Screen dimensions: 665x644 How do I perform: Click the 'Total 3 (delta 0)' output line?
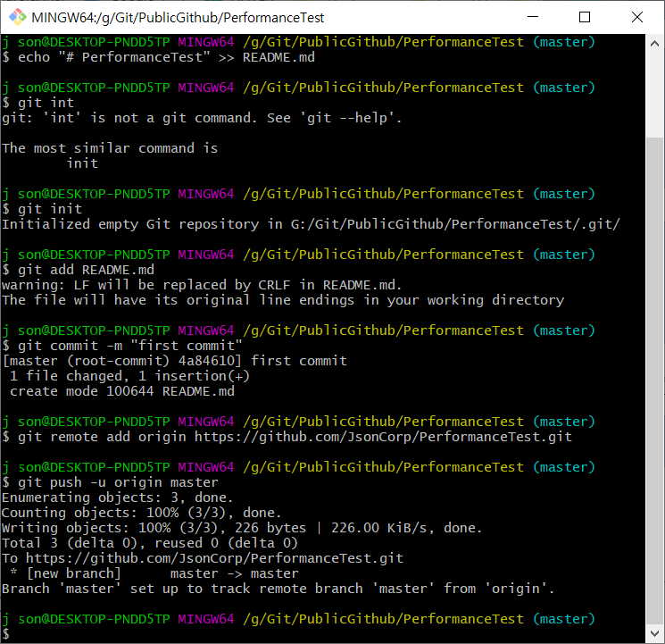click(x=150, y=543)
